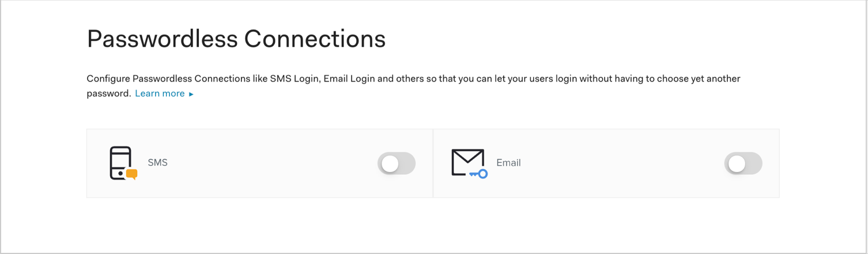
Task: Click the description paragraph about Passwordless Connections
Action: (413, 85)
